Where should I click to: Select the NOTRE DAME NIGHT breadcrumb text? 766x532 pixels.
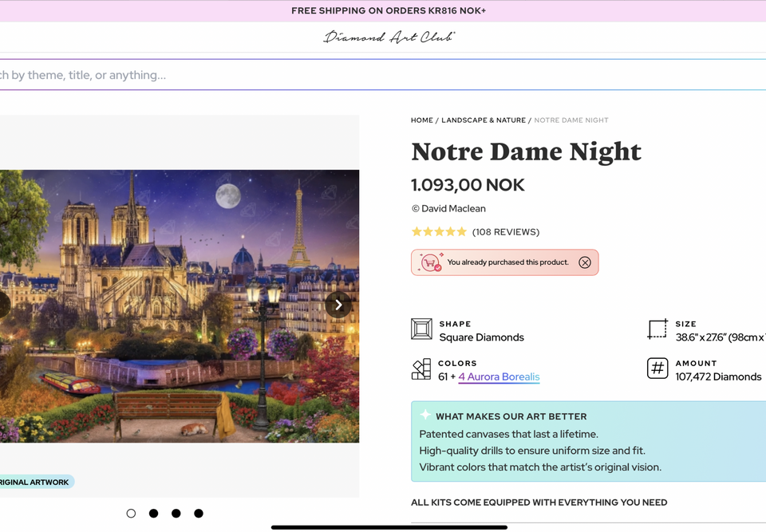click(x=571, y=120)
